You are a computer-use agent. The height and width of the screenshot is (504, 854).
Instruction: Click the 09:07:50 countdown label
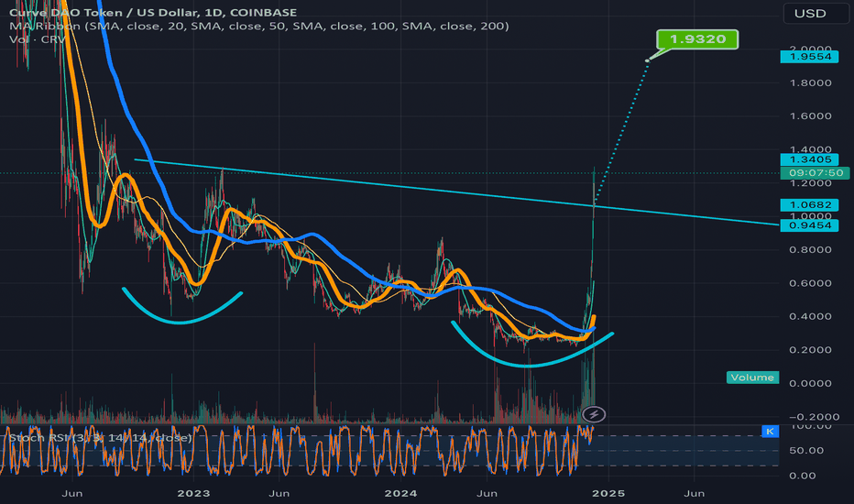tap(815, 172)
